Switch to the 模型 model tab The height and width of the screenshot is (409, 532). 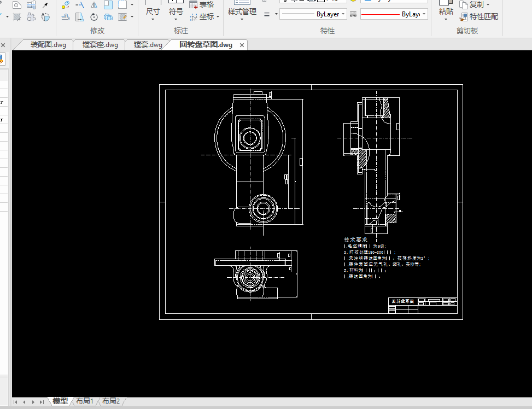(x=60, y=401)
